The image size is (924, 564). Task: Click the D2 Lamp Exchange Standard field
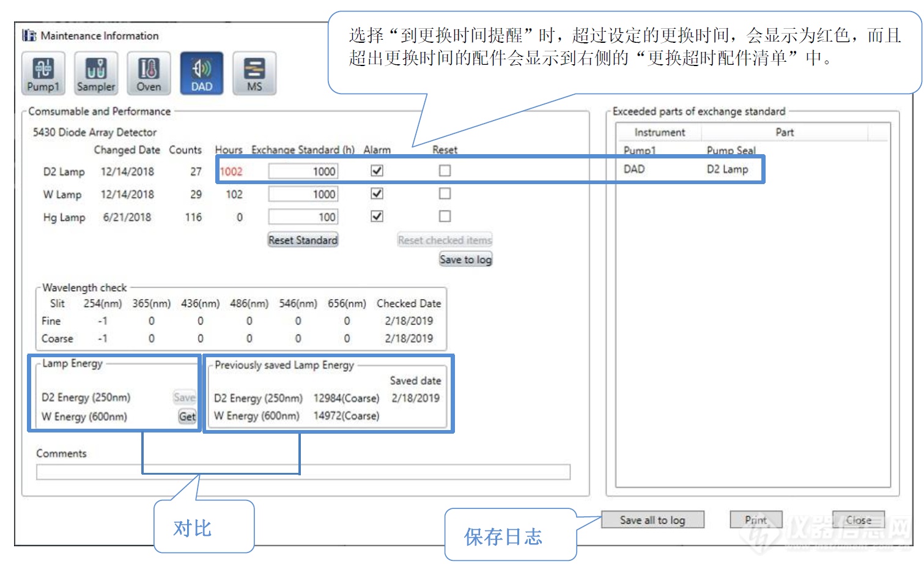tap(303, 171)
